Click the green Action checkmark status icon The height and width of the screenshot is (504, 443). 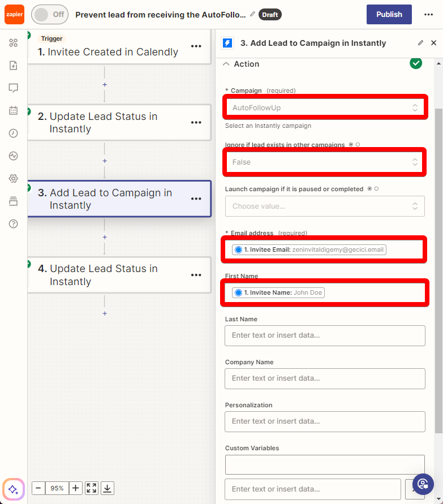[416, 63]
